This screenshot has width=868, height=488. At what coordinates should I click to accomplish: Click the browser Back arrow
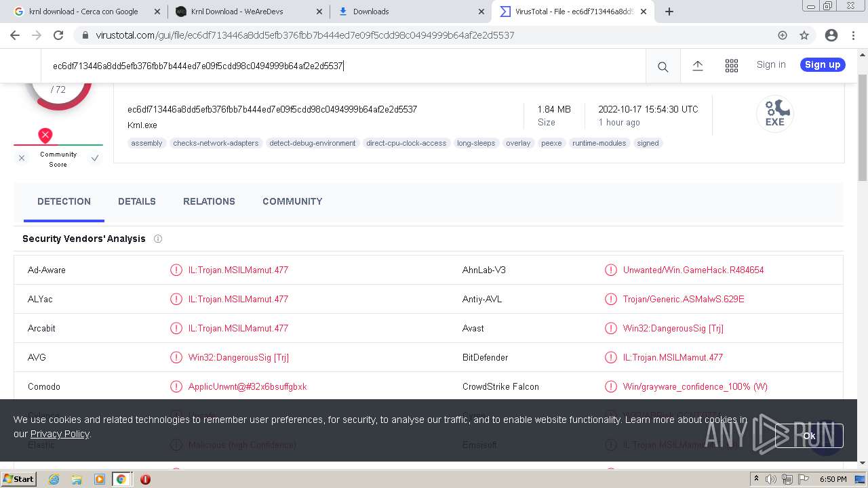click(x=15, y=35)
